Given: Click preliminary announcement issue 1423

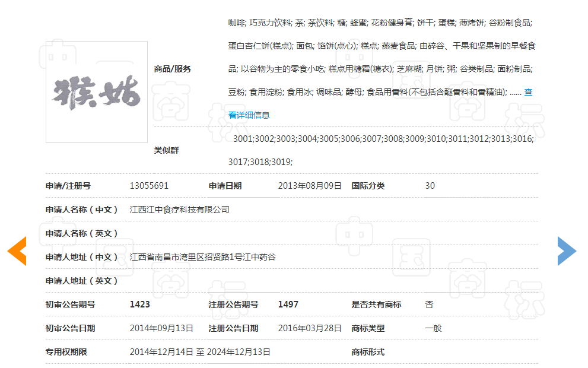Looking at the screenshot, I should tap(139, 304).
